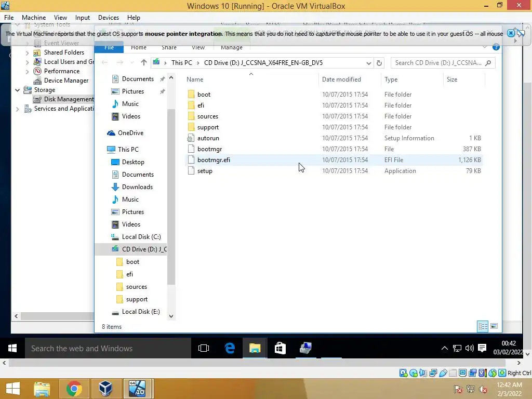Switch to details view layout icon
This screenshot has width=532, height=399.
point(483,326)
